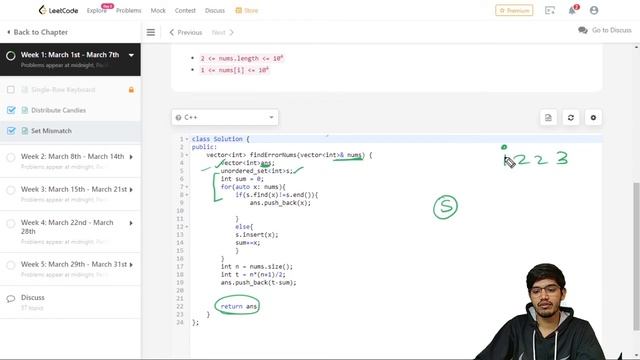Select the Week 3 progress circle
Image resolution: width=640 pixels, height=360 pixels.
click(11, 190)
